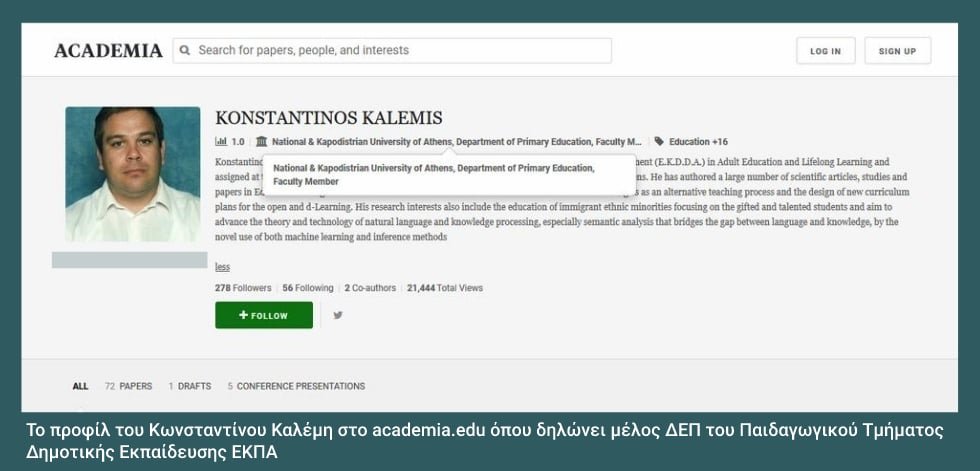Collapse the bio with the less link
This screenshot has width=980, height=471.
click(x=222, y=267)
